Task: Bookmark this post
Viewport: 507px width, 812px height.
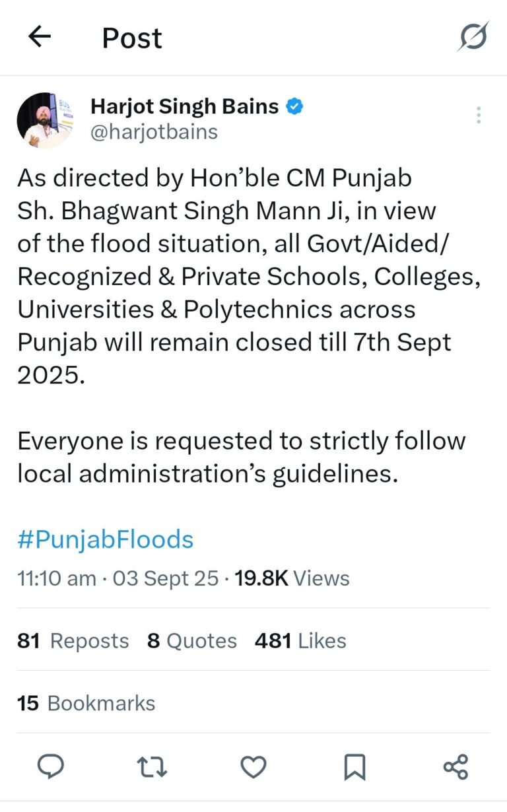Action: 355,767
